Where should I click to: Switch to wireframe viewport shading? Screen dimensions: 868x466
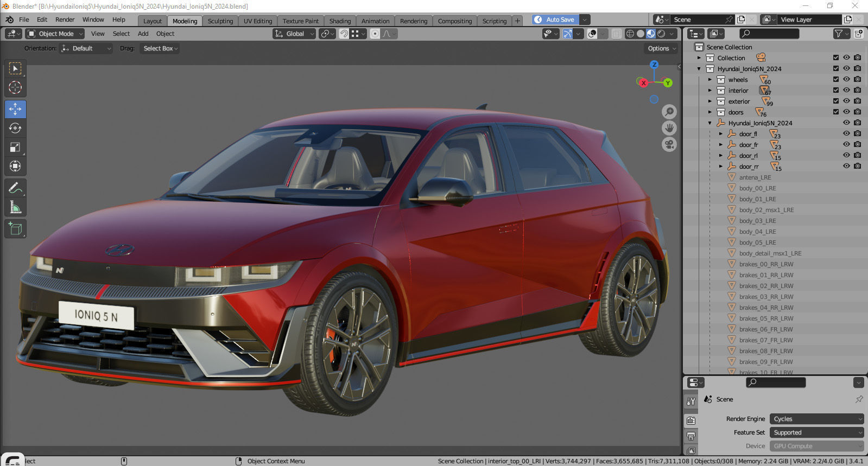point(630,34)
